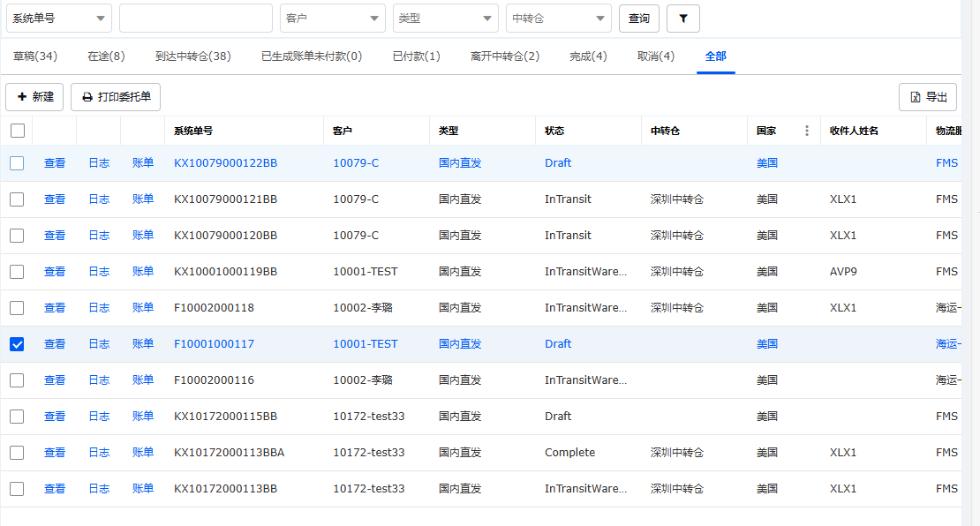Image resolution: width=980 pixels, height=526 pixels.
Task: Check the checkbox for row KX10079000121BB
Action: coord(17,199)
